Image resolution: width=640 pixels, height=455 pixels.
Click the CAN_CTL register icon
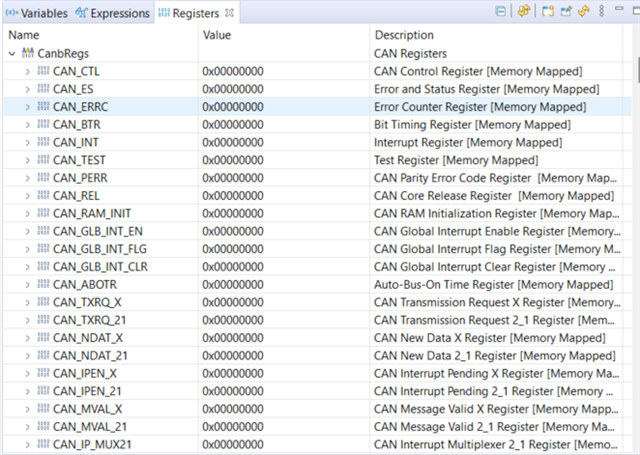43,71
